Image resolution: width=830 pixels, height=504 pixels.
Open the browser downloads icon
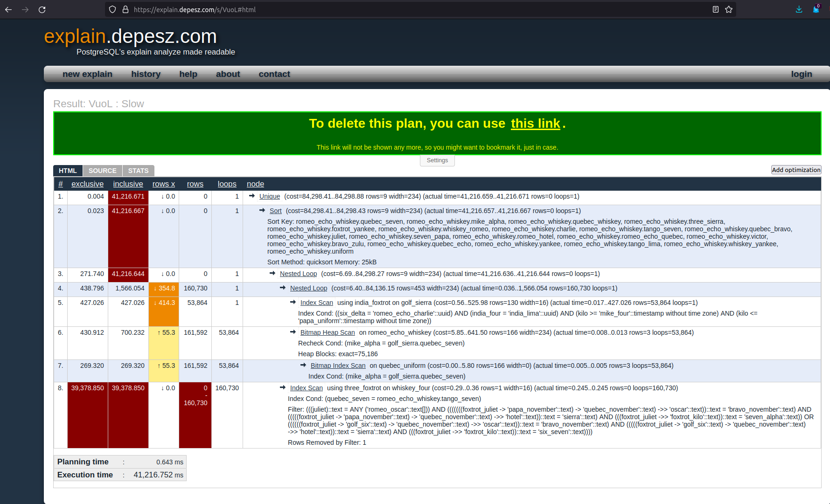tap(799, 9)
